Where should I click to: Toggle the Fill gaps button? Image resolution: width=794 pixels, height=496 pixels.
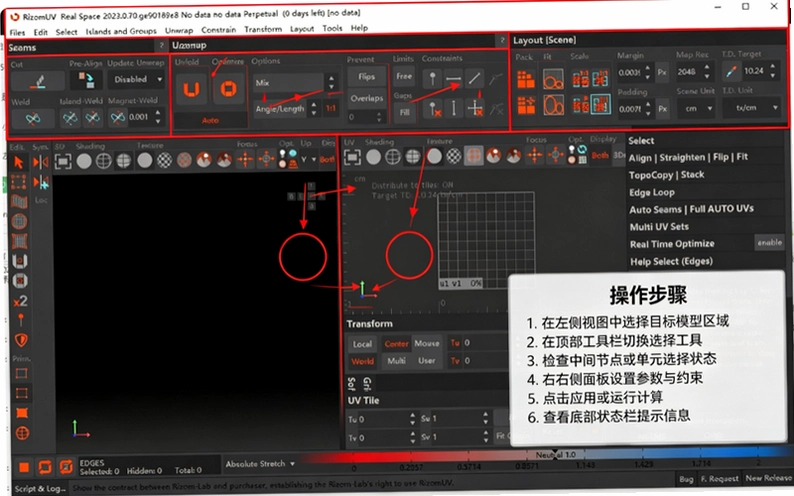click(404, 112)
